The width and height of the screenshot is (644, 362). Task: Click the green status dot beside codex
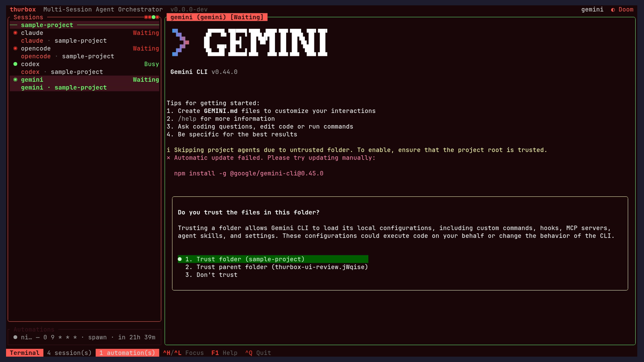[15, 64]
